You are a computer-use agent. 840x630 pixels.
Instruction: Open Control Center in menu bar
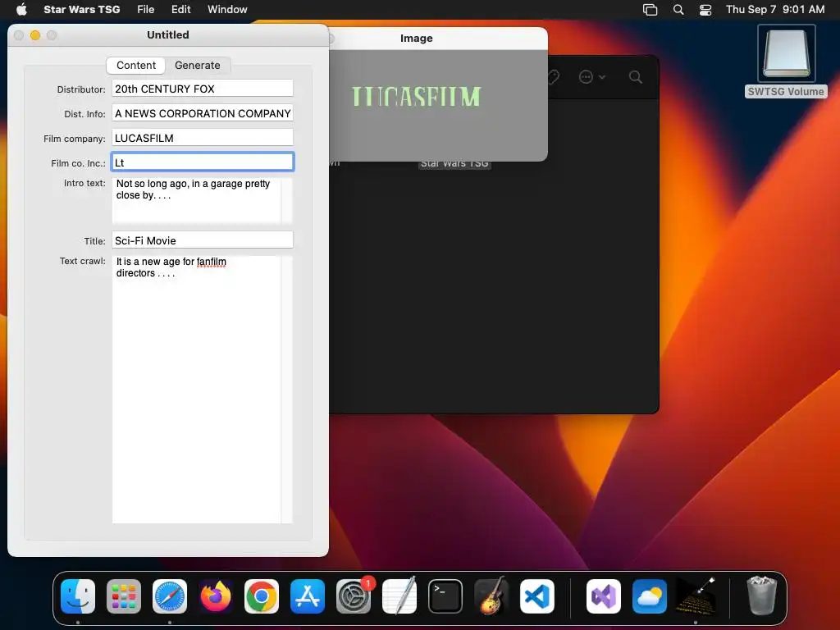705,10
